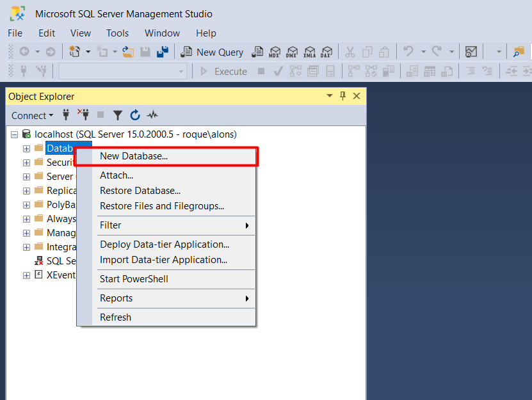Image resolution: width=532 pixels, height=400 pixels.
Task: Open the Reports submenu entry
Action: tap(116, 298)
